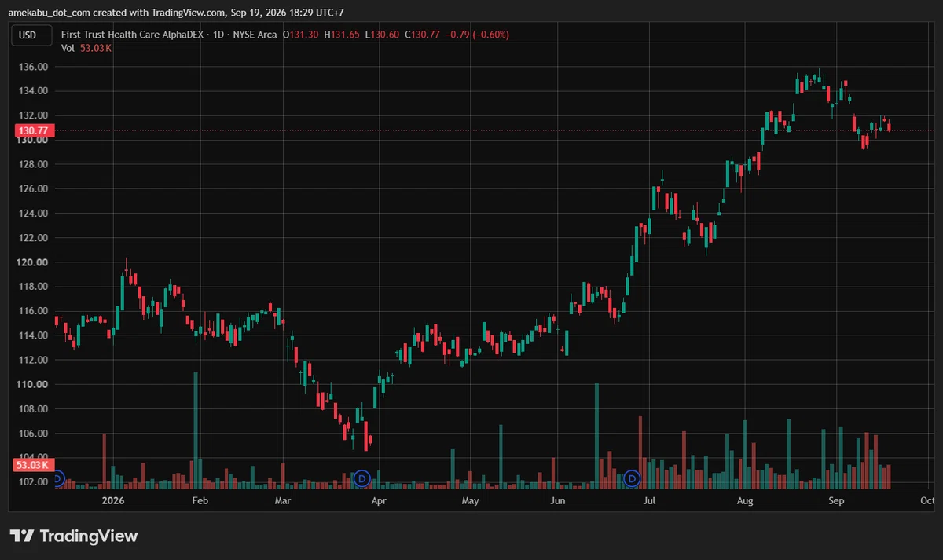Image resolution: width=943 pixels, height=560 pixels.
Task: Click the dividend marker near late June
Action: click(x=633, y=478)
